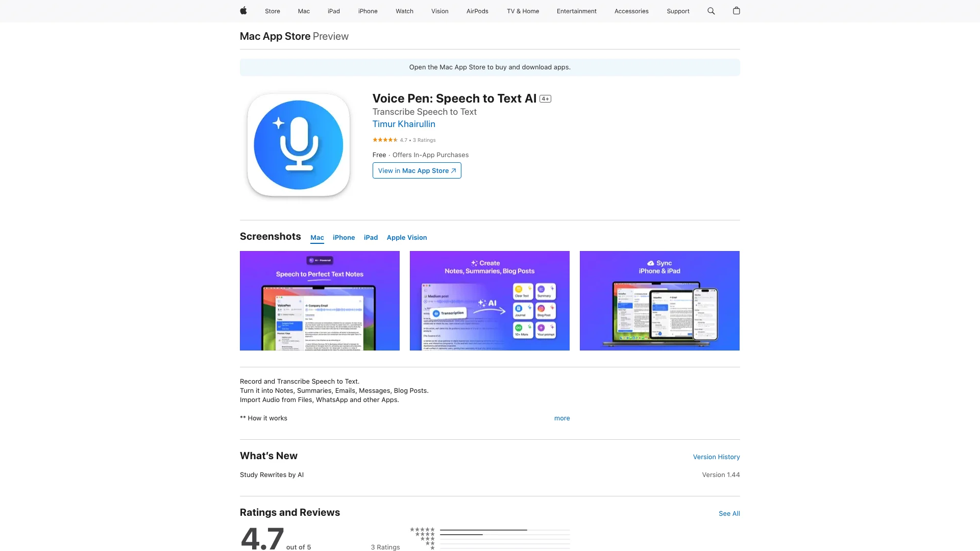Click third screenshot thumbnail
Viewport: 980px width, 551px height.
[659, 300]
